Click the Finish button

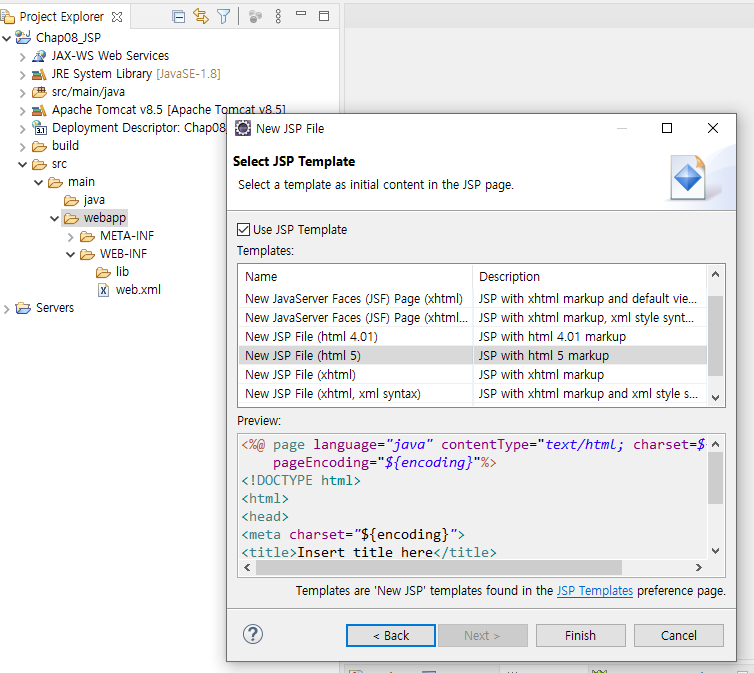580,636
